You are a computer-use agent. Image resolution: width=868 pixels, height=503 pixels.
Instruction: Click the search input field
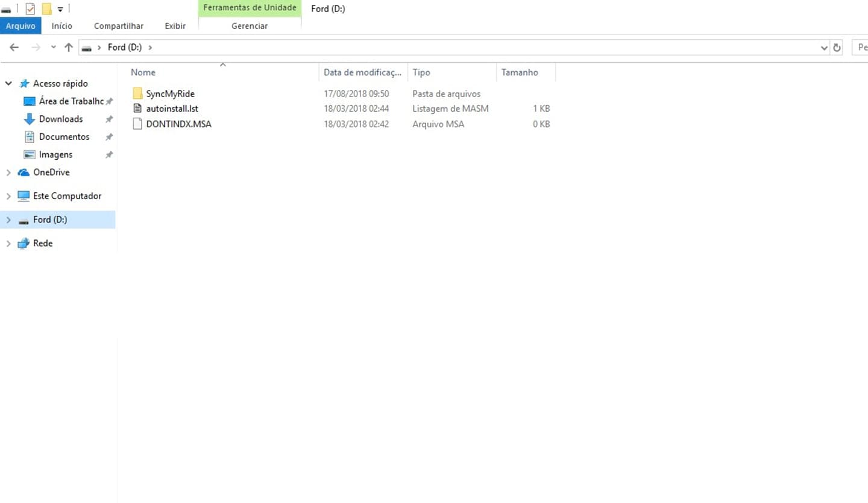coord(860,48)
